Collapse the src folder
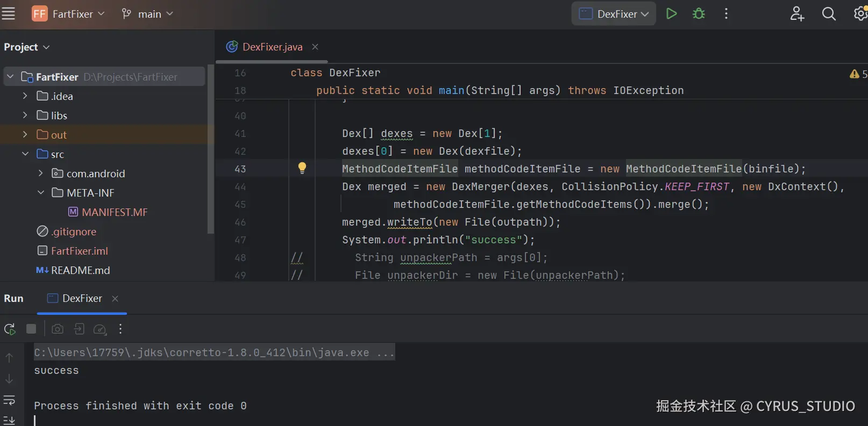Image resolution: width=868 pixels, height=426 pixels. [x=25, y=154]
